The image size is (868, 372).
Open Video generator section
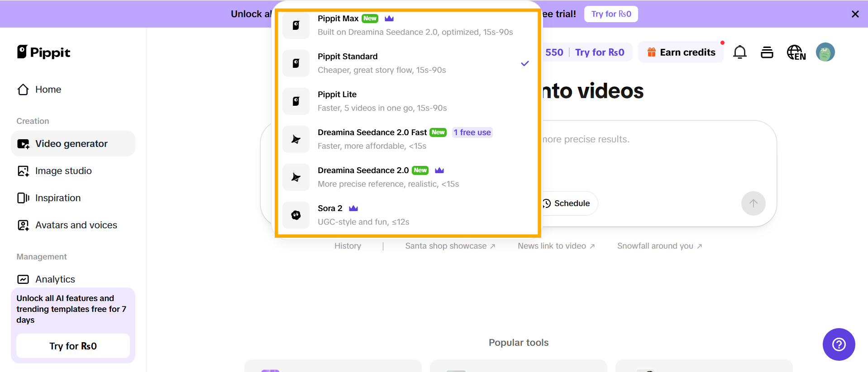tap(73, 144)
